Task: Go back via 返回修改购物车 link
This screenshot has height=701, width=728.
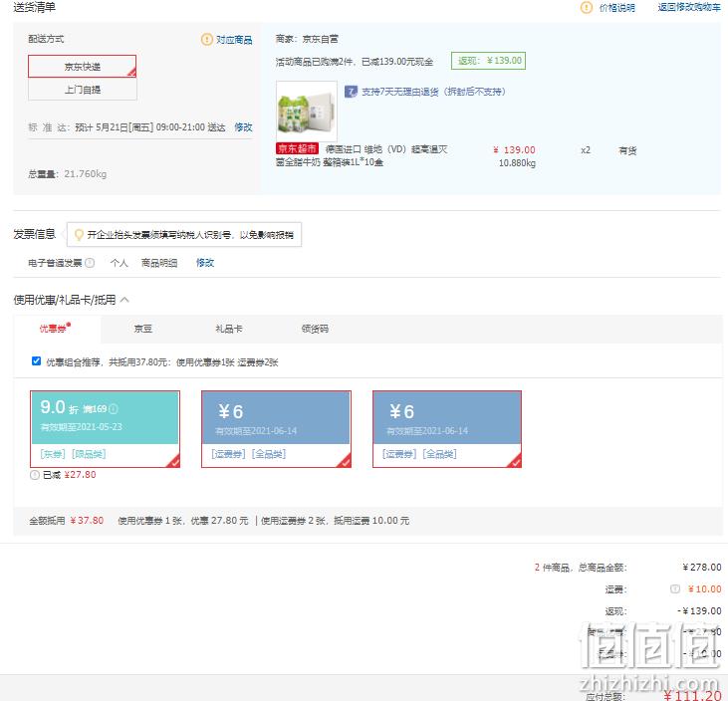Action: pos(689,7)
